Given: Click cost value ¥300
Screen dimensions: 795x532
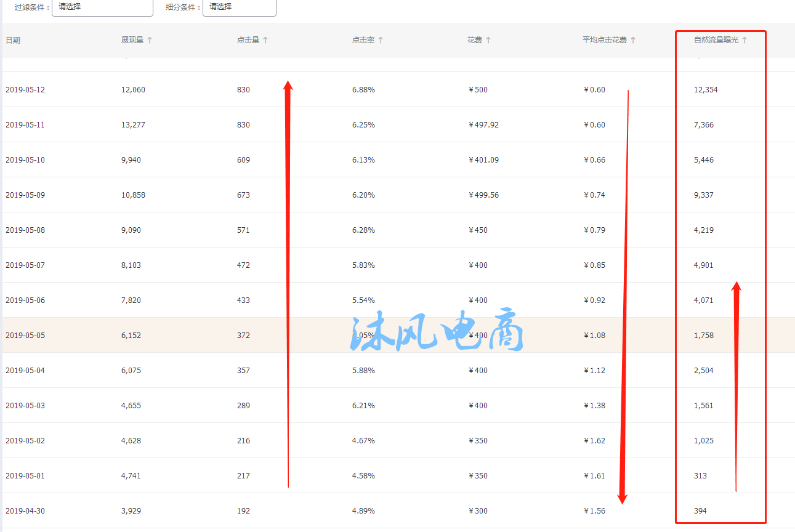Looking at the screenshot, I should click(x=478, y=511).
